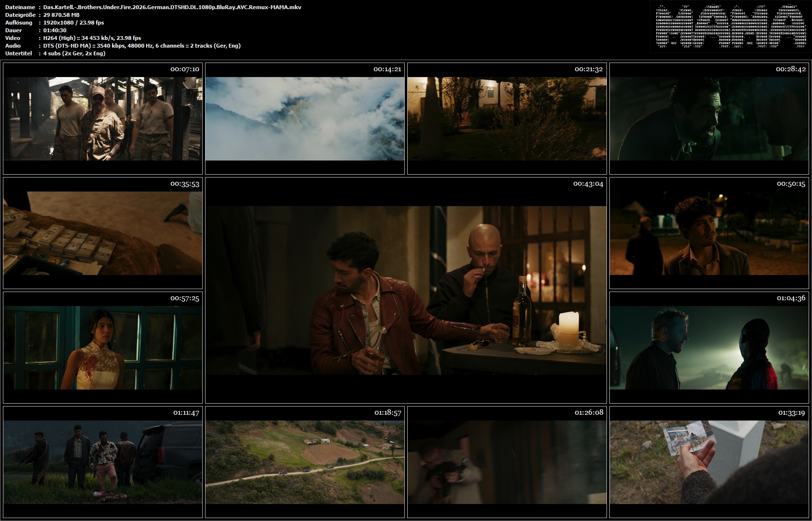Click the timestamp 00:43:04
The image size is (812, 521).
point(588,184)
